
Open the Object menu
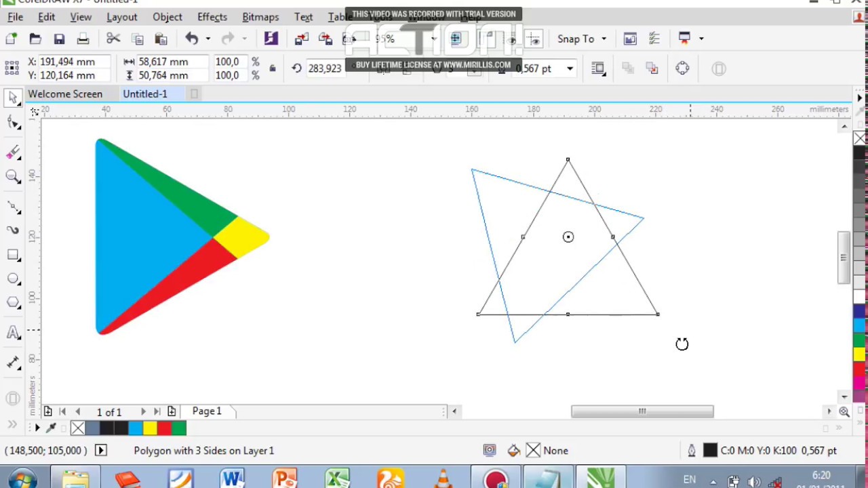[167, 17]
